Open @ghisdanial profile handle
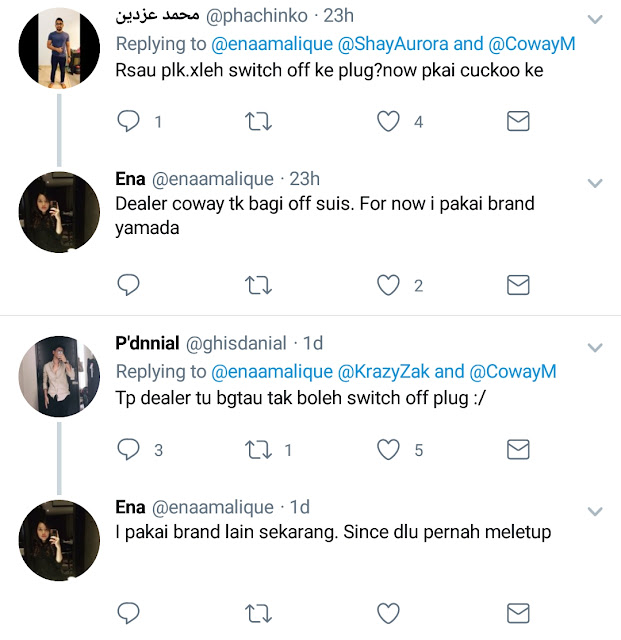 [236, 343]
